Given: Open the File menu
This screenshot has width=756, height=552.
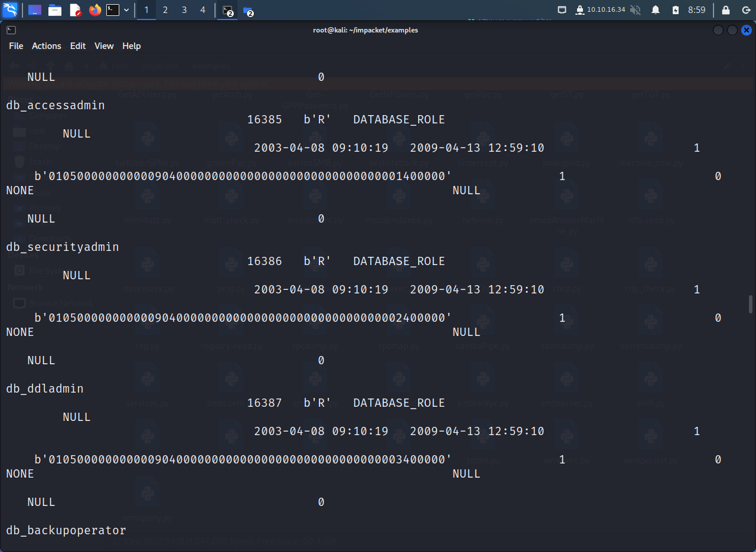Looking at the screenshot, I should 16,46.
